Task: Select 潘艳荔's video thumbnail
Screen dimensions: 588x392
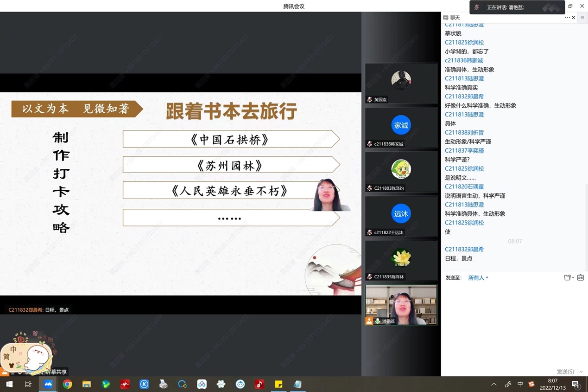Action: tap(401, 305)
